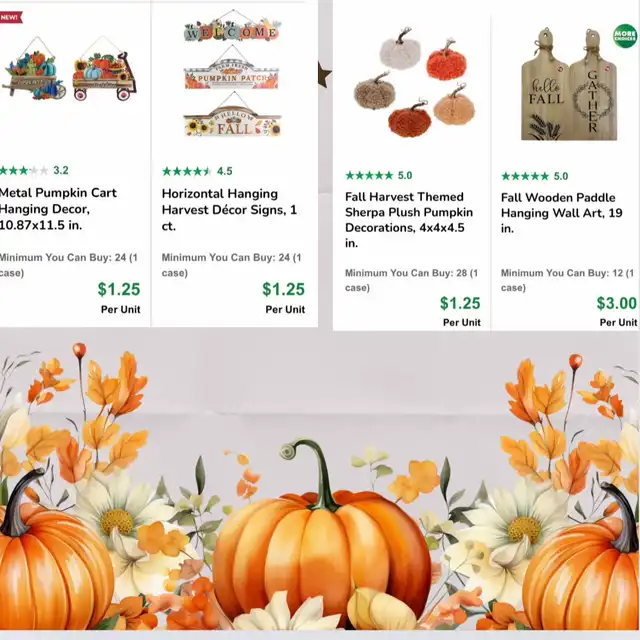Viewport: 640px width, 640px height.
Task: Click the hello FALL paddle board picture
Action: coord(545,85)
